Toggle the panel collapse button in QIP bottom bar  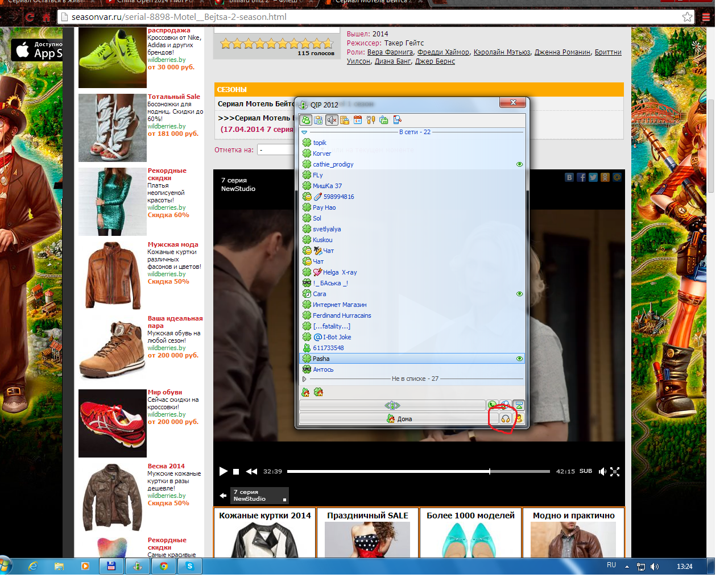[519, 405]
